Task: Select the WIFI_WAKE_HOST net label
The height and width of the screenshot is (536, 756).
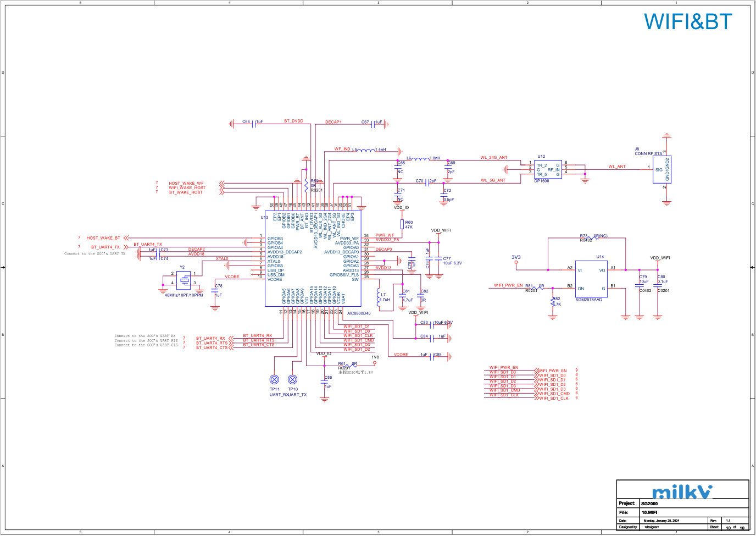Action: [187, 188]
